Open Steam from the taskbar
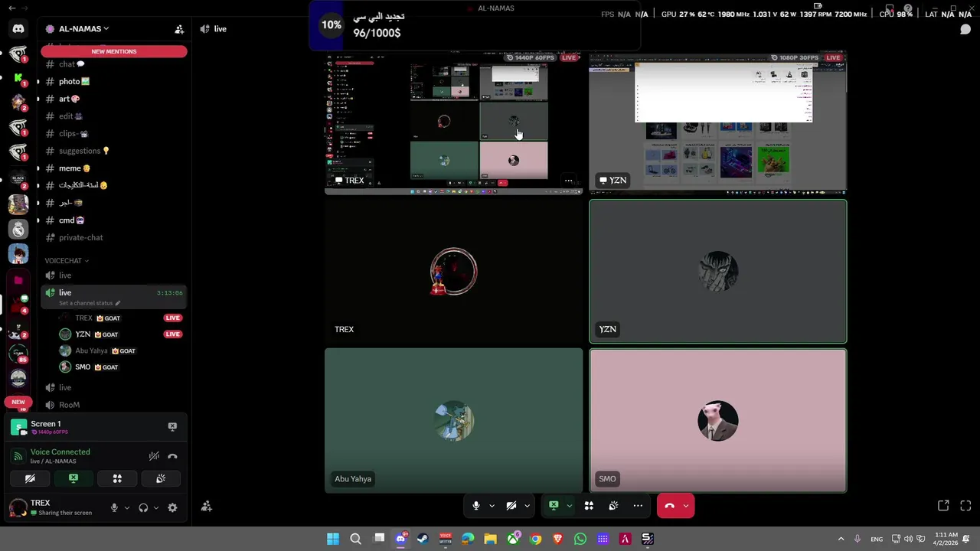The height and width of the screenshot is (551, 980). pos(423,539)
